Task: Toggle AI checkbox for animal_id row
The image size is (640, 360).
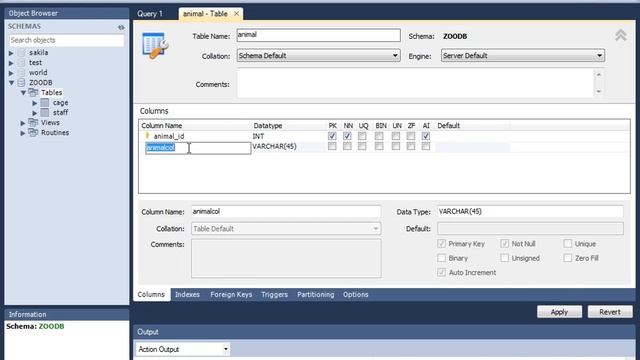Action: point(426,136)
